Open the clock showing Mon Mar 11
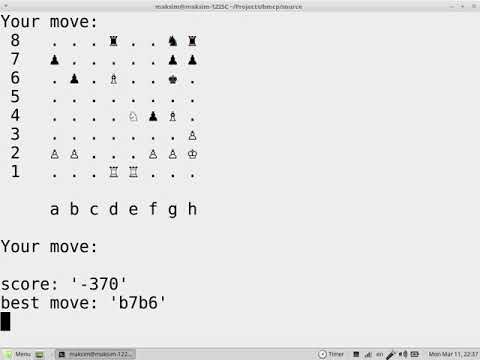Screen dimensions: 480x360 (x=453, y=354)
